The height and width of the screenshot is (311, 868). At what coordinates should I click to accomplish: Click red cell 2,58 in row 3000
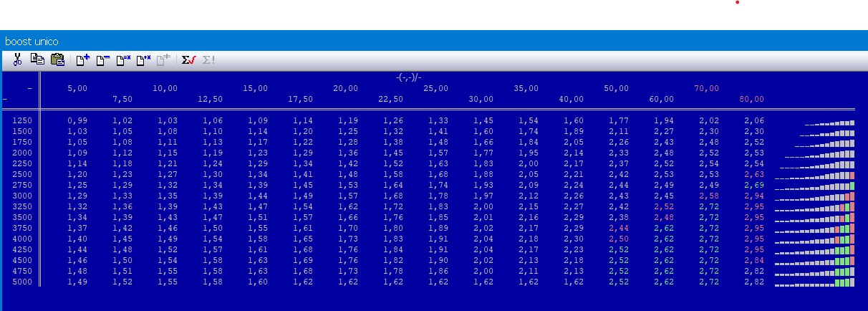point(709,196)
